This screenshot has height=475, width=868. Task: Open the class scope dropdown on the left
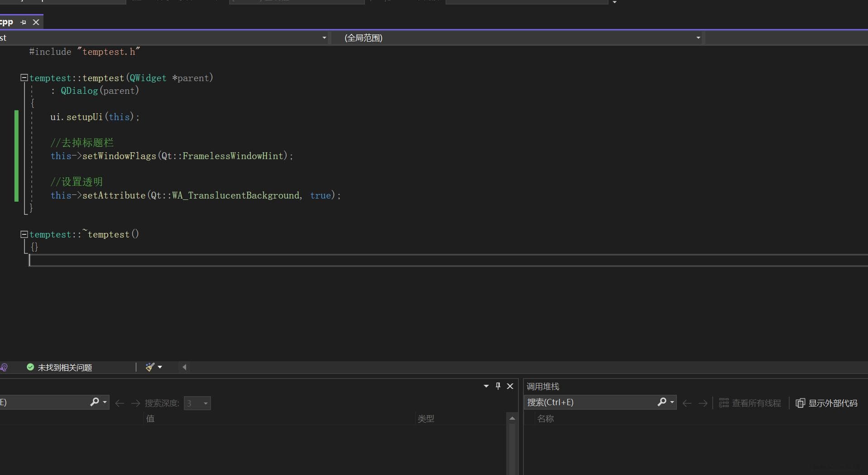[x=324, y=38]
